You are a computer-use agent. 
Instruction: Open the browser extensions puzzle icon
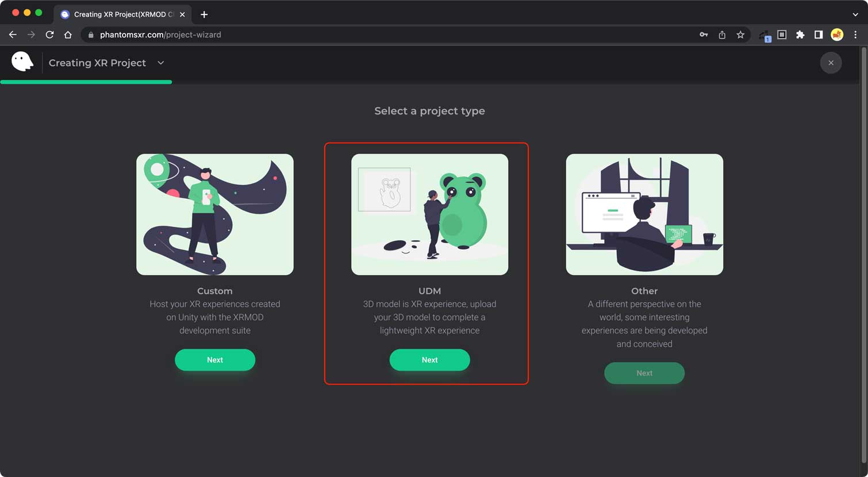800,34
